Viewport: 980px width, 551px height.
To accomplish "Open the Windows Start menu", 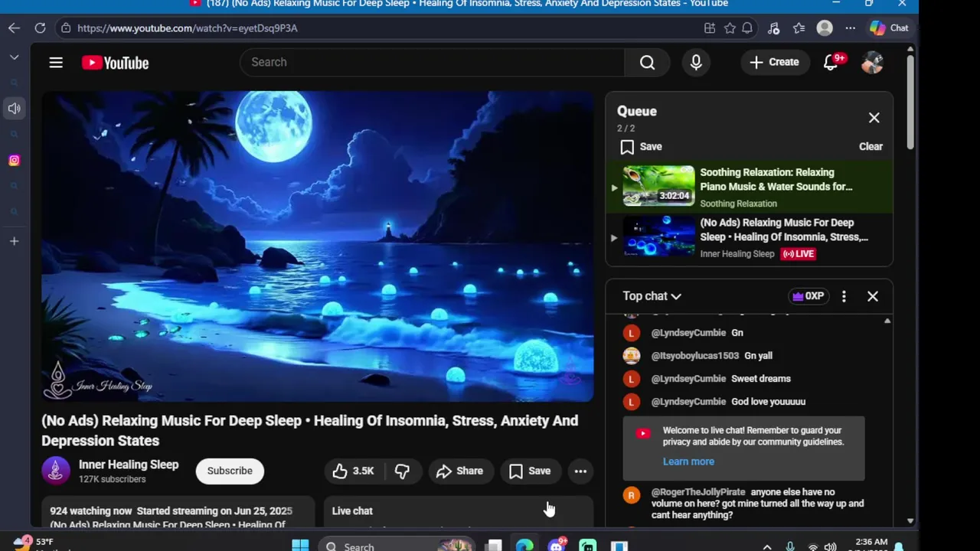I will point(300,546).
